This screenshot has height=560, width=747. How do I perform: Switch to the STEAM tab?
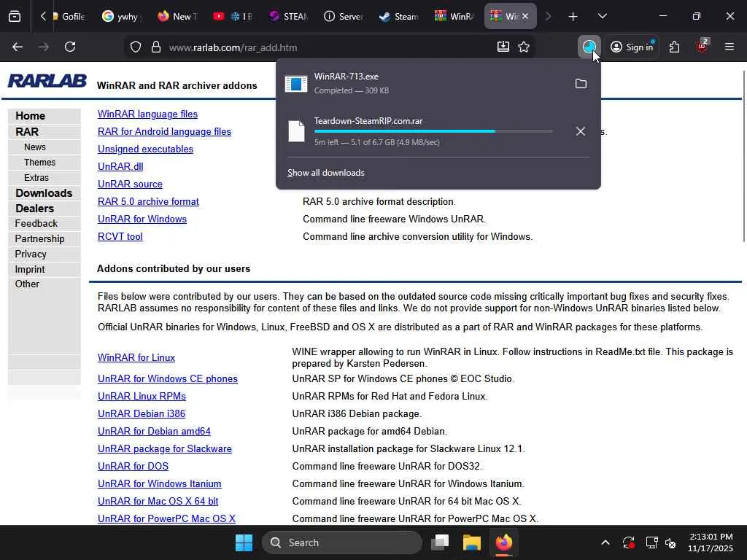click(287, 17)
